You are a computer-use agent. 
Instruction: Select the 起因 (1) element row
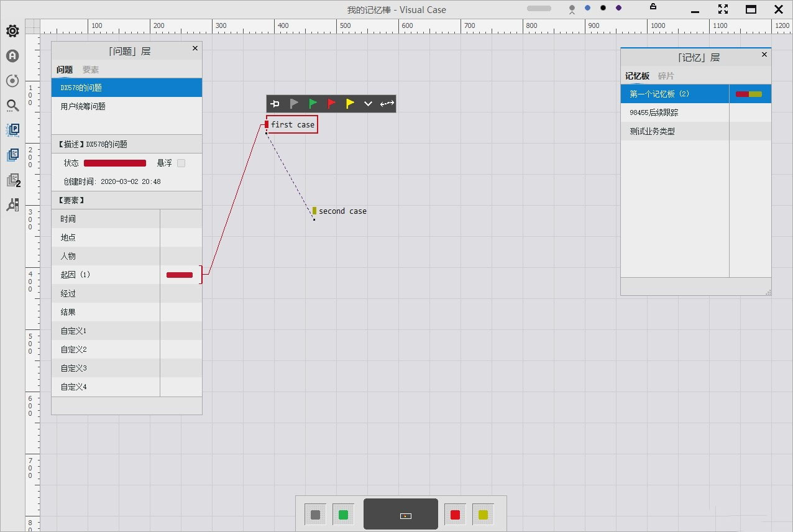coord(127,275)
